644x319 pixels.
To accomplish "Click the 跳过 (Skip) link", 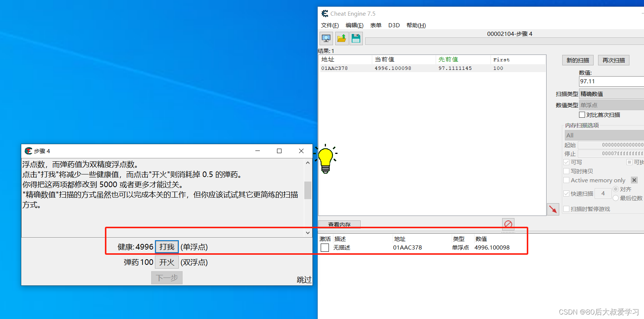I will [x=304, y=279].
